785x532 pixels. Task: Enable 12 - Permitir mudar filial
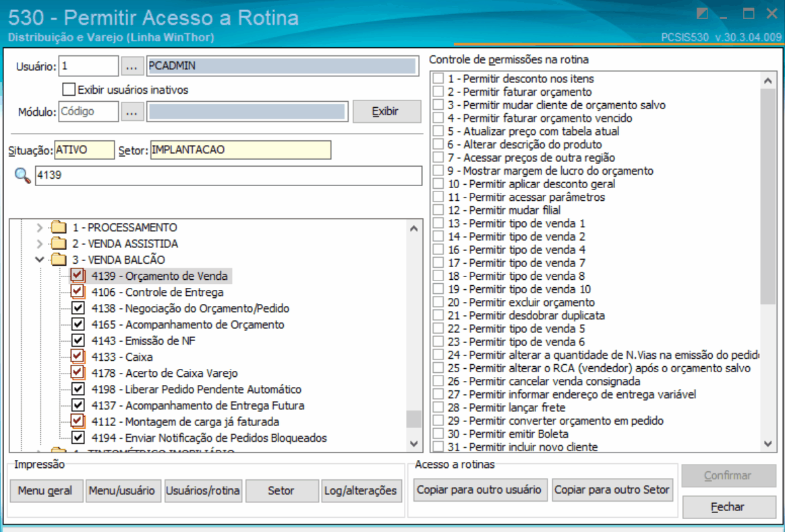pyautogui.click(x=438, y=210)
